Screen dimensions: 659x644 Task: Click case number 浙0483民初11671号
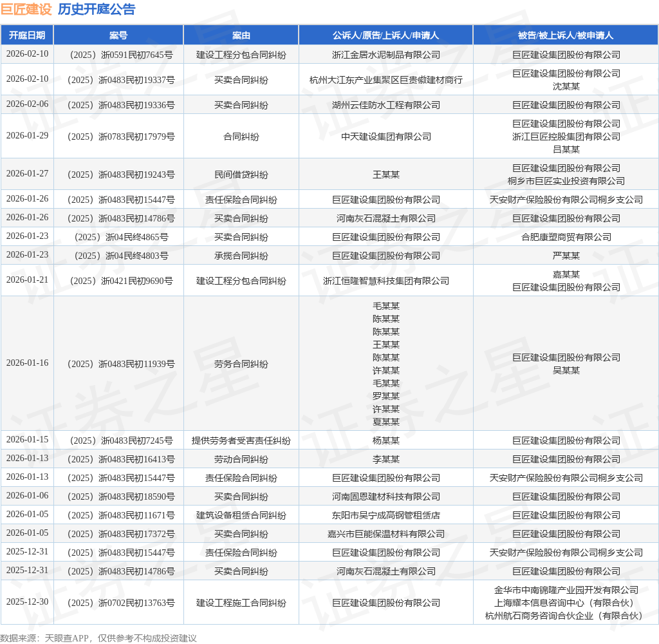coord(121,515)
